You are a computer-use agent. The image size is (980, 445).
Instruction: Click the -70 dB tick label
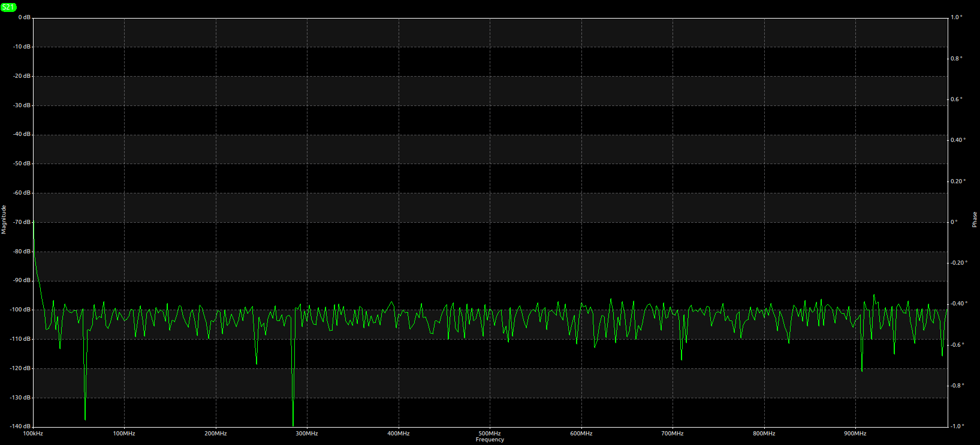[x=22, y=222]
